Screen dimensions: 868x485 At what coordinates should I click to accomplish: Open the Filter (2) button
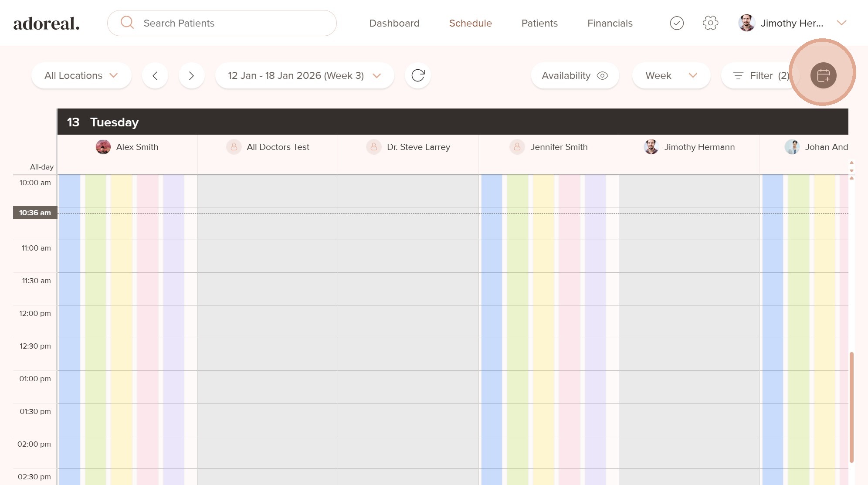[x=760, y=75]
